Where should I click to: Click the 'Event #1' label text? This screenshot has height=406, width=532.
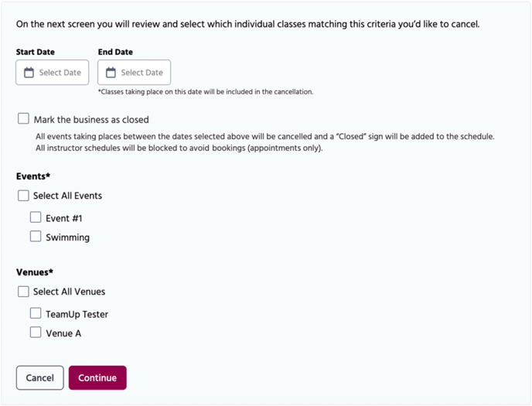[64, 219]
